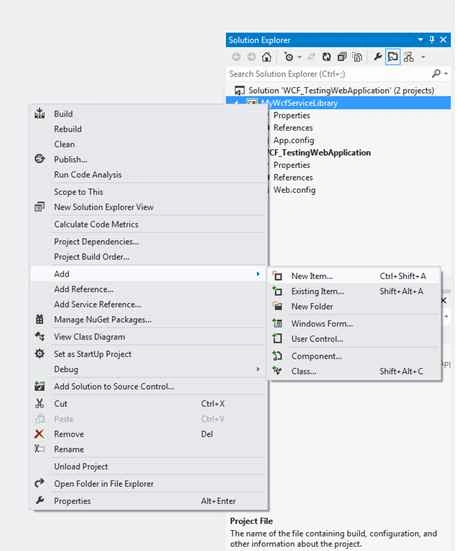The width and height of the screenshot is (457, 551).
Task: Expand the Debug submenu arrow
Action: (258, 369)
